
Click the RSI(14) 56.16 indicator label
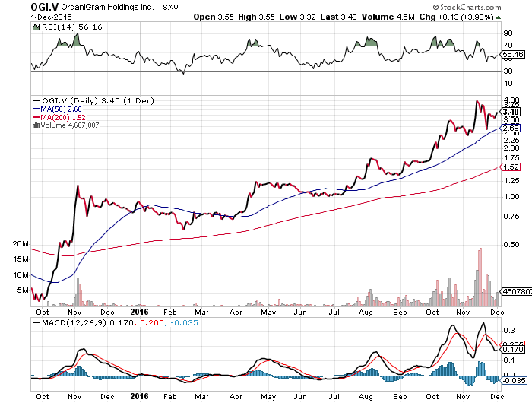pyautogui.click(x=71, y=27)
